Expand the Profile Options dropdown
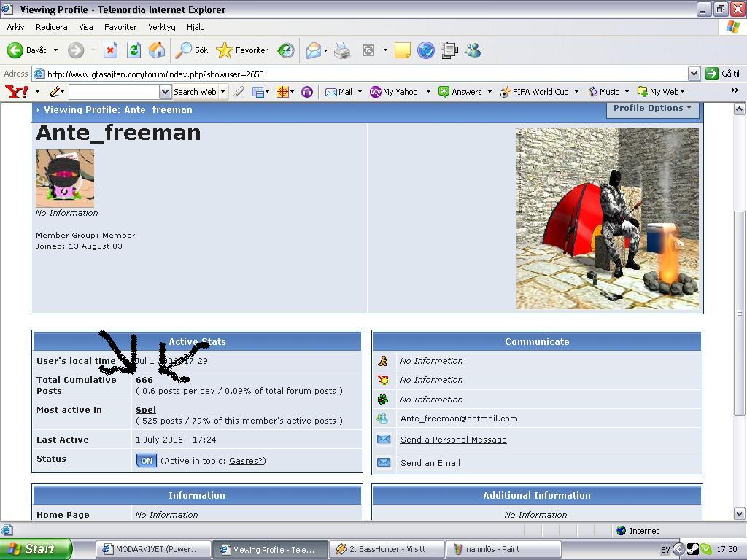 pyautogui.click(x=652, y=109)
